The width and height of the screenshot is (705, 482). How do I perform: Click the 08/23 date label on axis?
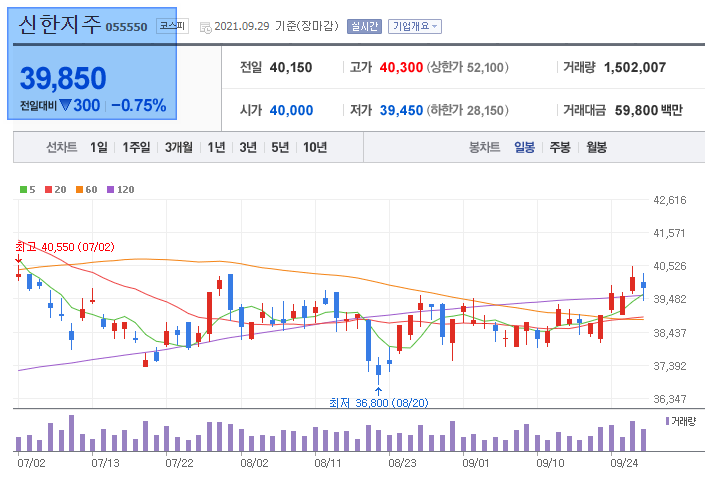(x=402, y=463)
